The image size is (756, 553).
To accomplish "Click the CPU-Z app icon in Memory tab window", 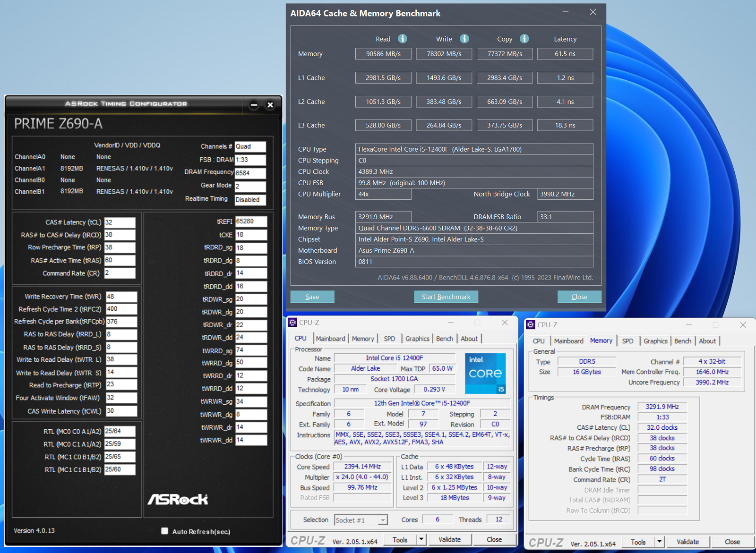I will 531,325.
